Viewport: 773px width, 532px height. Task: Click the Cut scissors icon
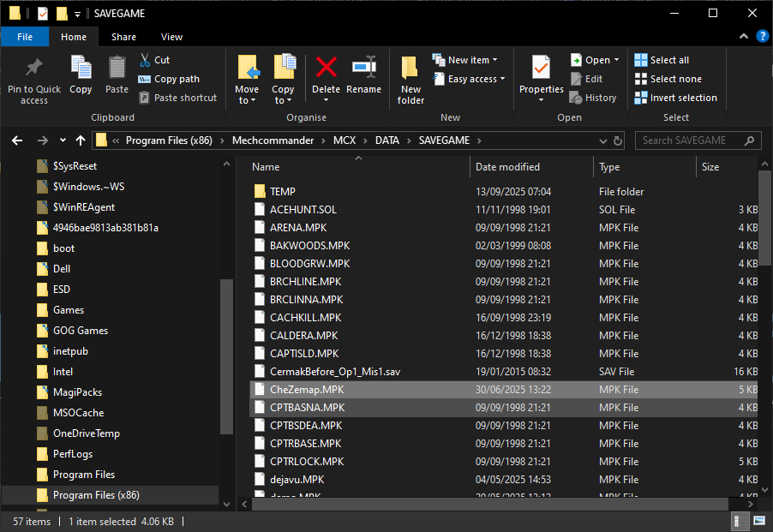click(x=144, y=60)
